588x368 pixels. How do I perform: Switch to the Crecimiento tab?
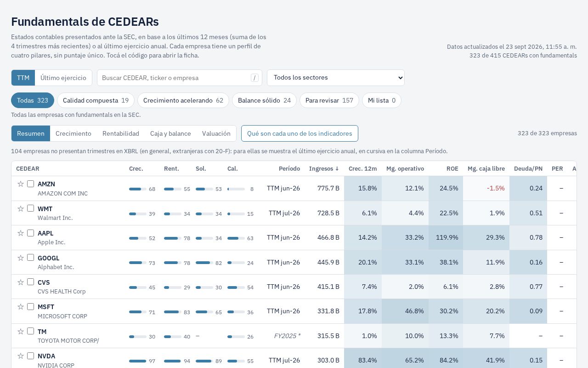73,133
